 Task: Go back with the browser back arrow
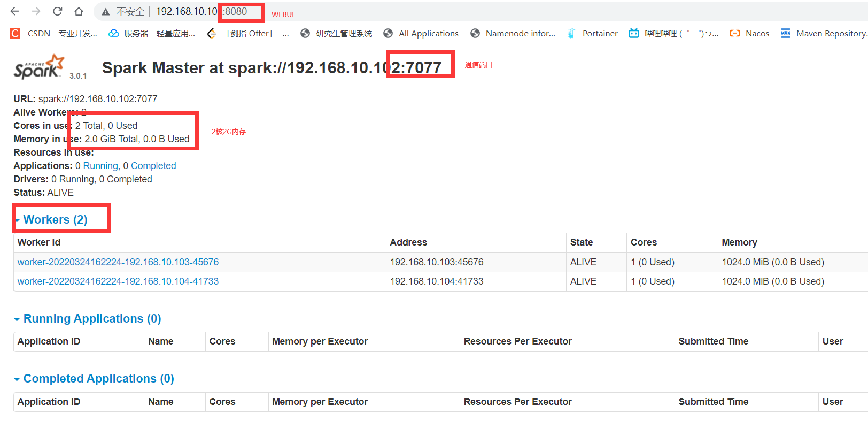pyautogui.click(x=14, y=11)
